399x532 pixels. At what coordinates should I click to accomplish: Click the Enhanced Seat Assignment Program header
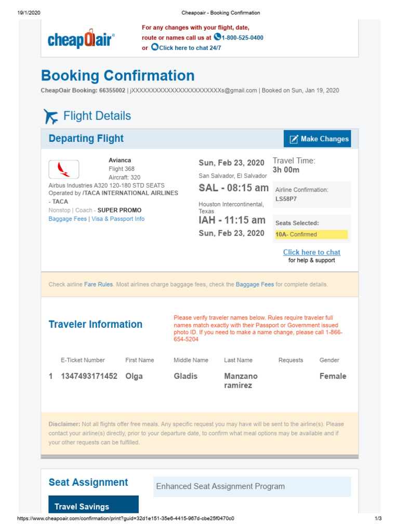[x=220, y=487]
